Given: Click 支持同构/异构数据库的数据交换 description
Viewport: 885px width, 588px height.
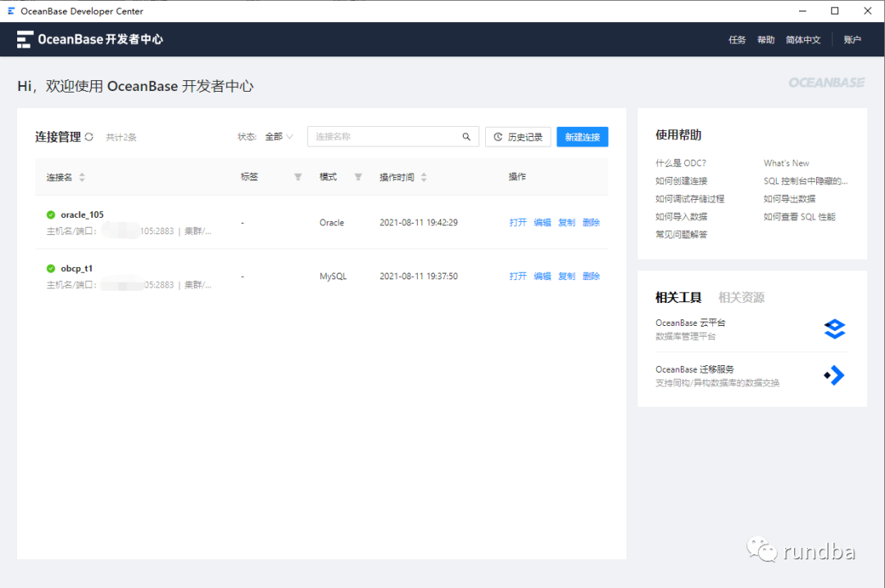Looking at the screenshot, I should pyautogui.click(x=717, y=383).
